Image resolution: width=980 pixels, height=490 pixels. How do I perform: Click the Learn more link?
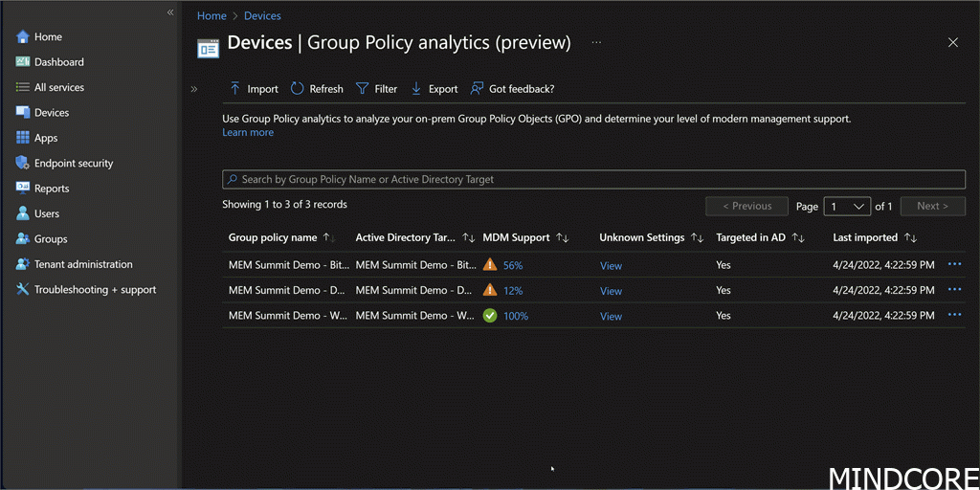[x=248, y=132]
